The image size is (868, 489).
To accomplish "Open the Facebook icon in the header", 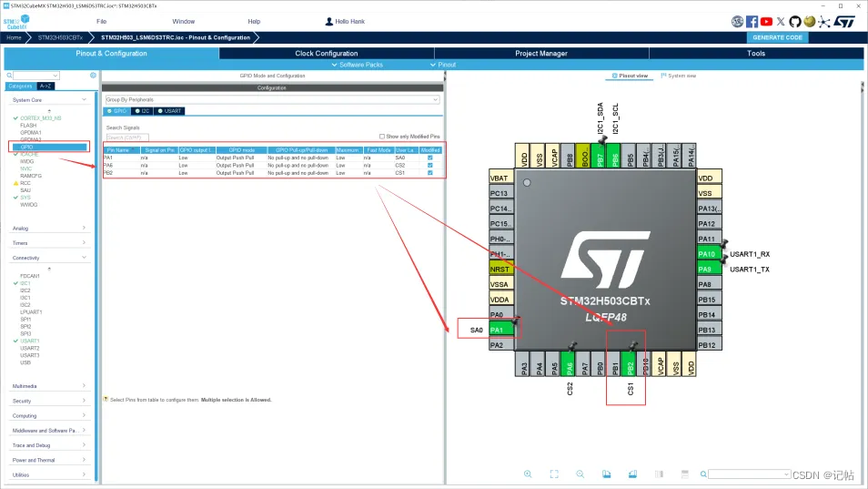I will click(752, 22).
